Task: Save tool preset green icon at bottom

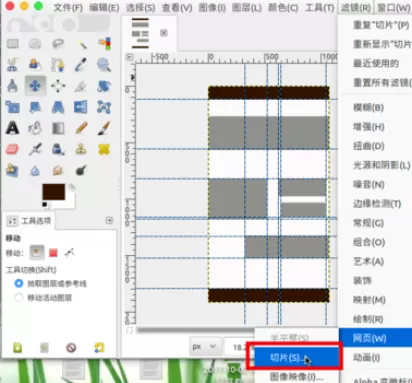Action: 18,348
